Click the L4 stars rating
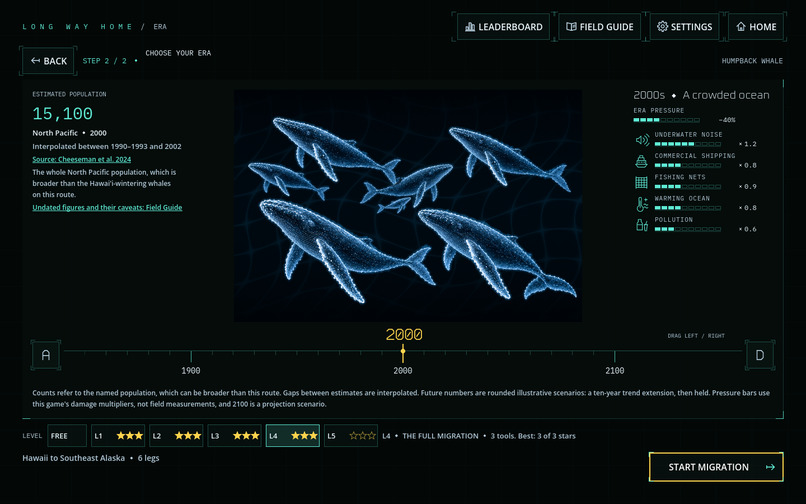Viewport: 806px width, 504px height. pyautogui.click(x=304, y=436)
